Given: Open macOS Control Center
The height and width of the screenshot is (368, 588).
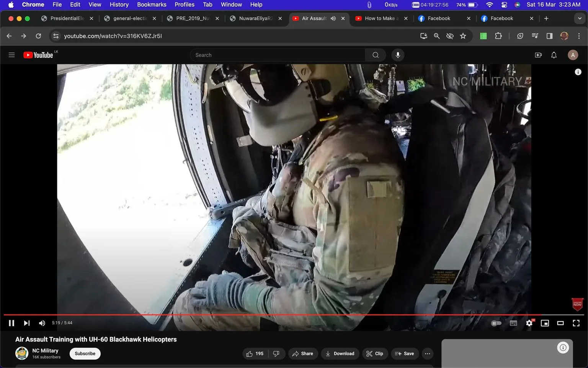Looking at the screenshot, I should (x=504, y=5).
